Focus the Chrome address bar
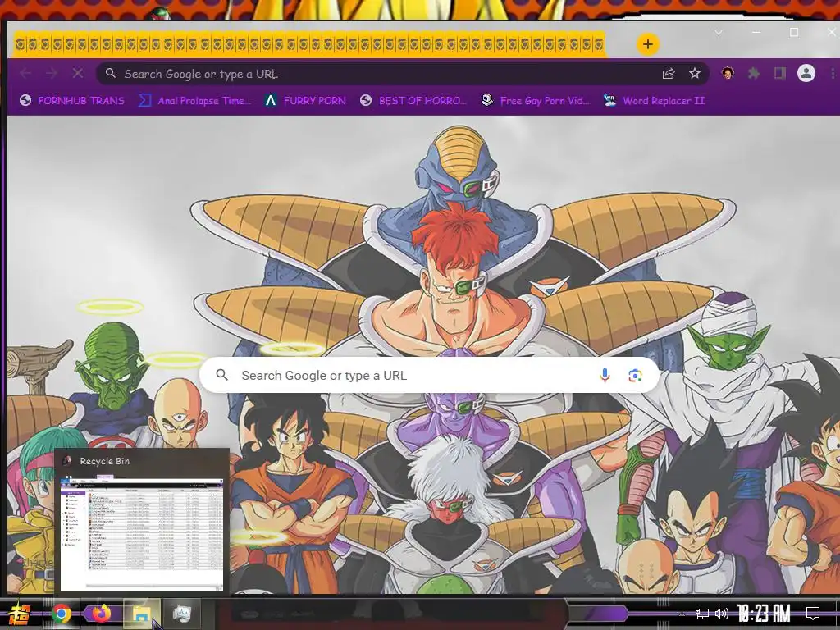The width and height of the screenshot is (840, 630). [402, 73]
